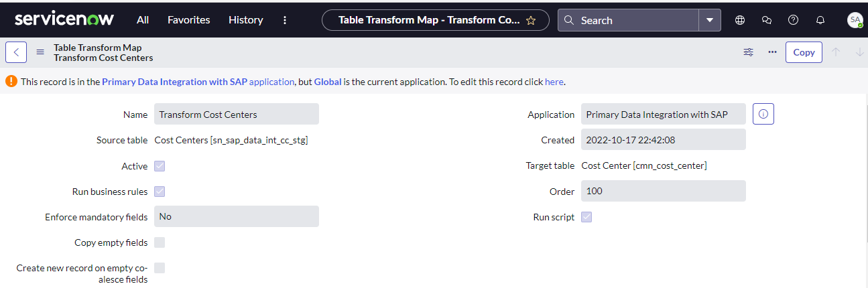The height and width of the screenshot is (288, 868).
Task: Toggle Run business rules checkbox
Action: point(160,192)
